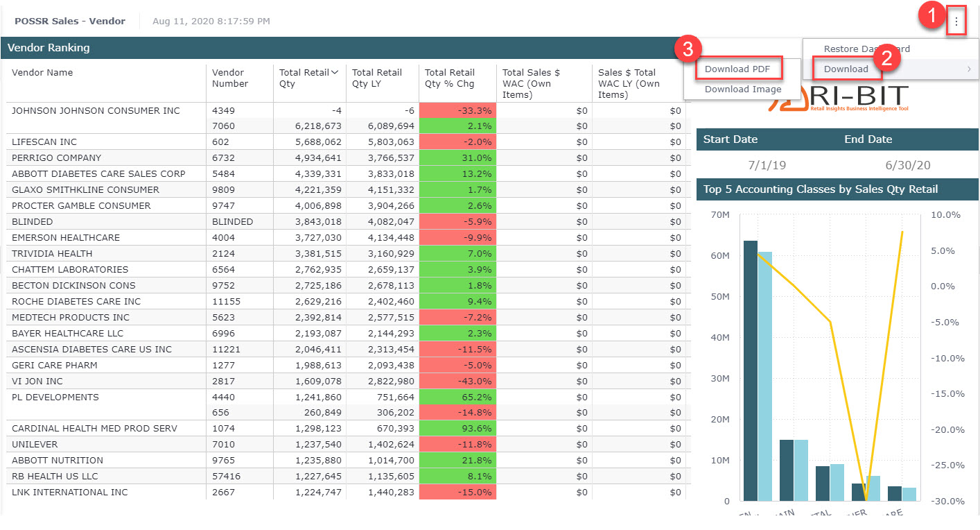Select Download Image option
This screenshot has width=980, height=530.
742,89
